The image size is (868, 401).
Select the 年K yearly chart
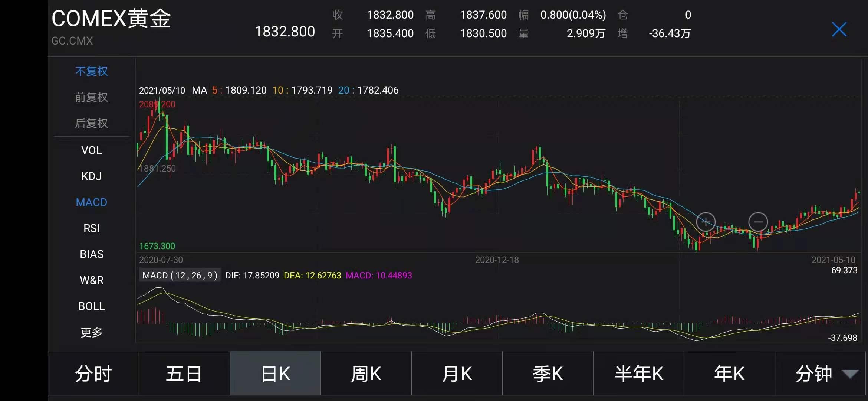tap(729, 373)
